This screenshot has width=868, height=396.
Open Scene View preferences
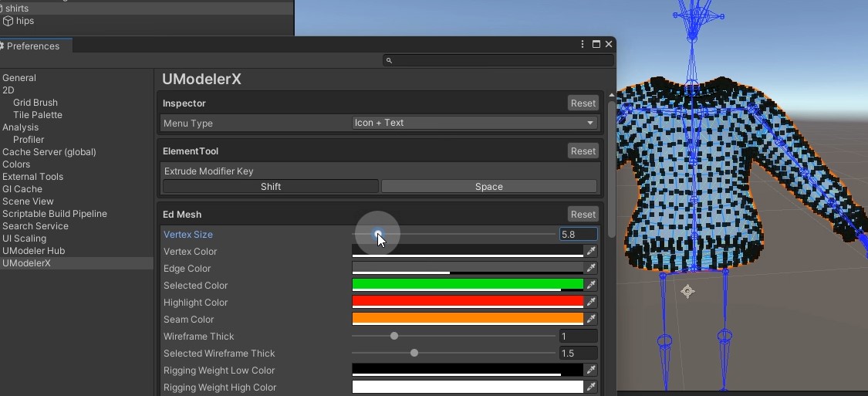click(28, 201)
